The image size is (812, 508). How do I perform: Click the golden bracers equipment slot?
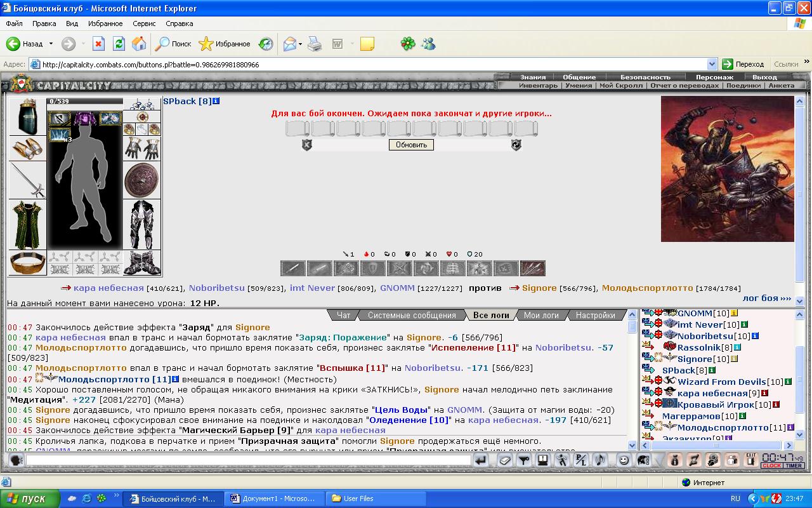(27, 148)
